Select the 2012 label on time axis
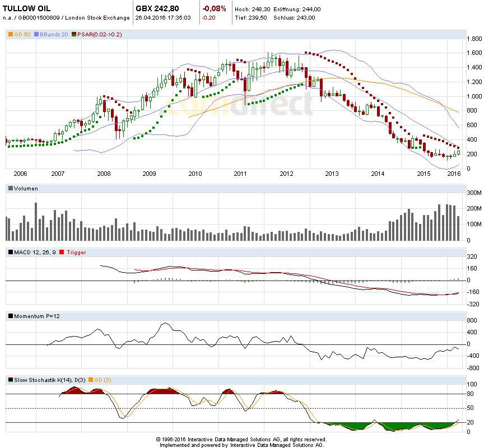The height and width of the screenshot is (448, 484). [x=286, y=174]
